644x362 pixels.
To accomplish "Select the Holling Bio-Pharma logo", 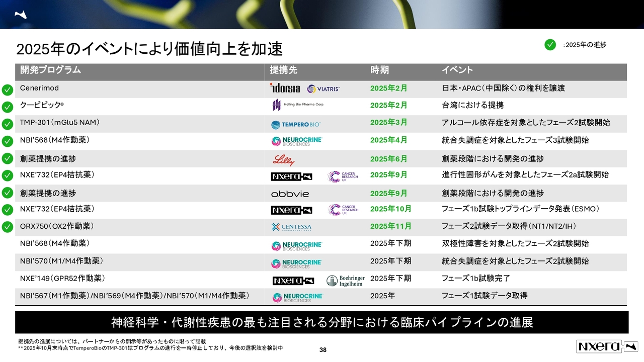I will [297, 105].
